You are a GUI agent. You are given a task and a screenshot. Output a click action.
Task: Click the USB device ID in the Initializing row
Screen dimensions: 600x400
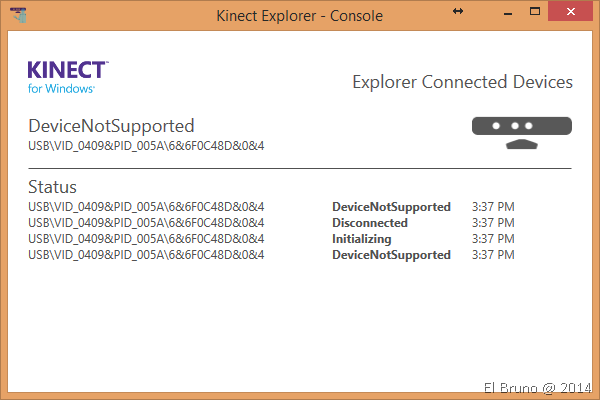pyautogui.click(x=146, y=239)
